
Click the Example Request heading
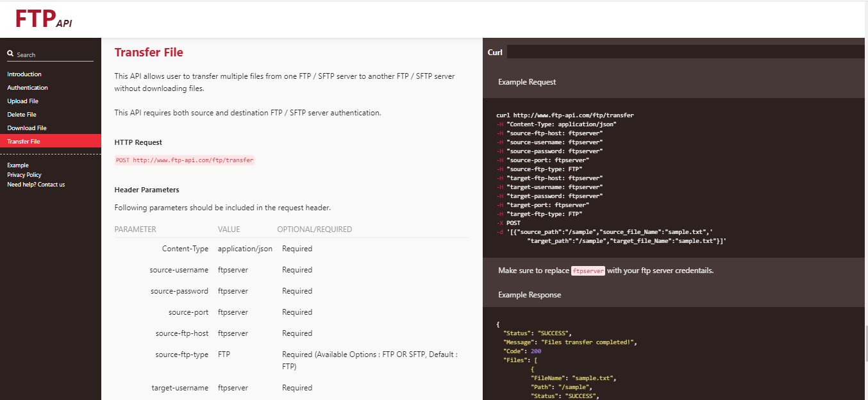(527, 82)
